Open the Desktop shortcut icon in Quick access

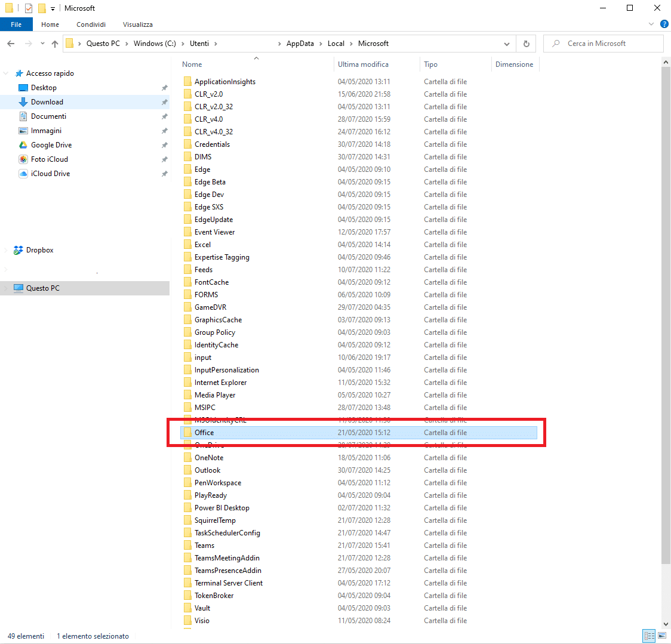[23, 88]
